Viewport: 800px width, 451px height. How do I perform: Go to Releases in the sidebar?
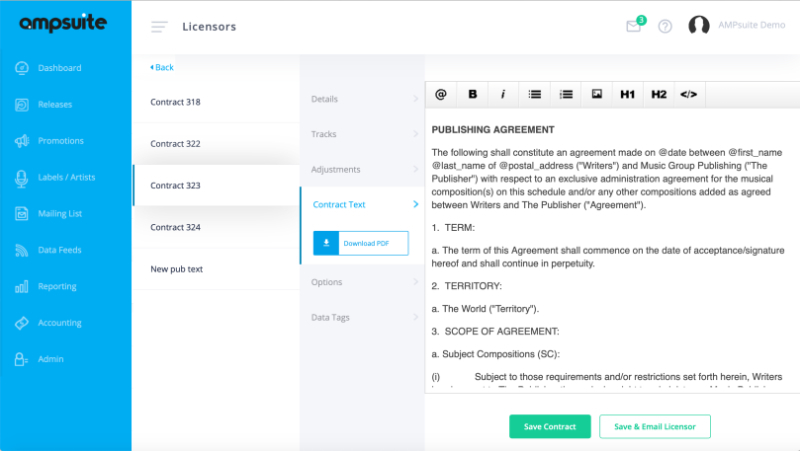pos(54,104)
